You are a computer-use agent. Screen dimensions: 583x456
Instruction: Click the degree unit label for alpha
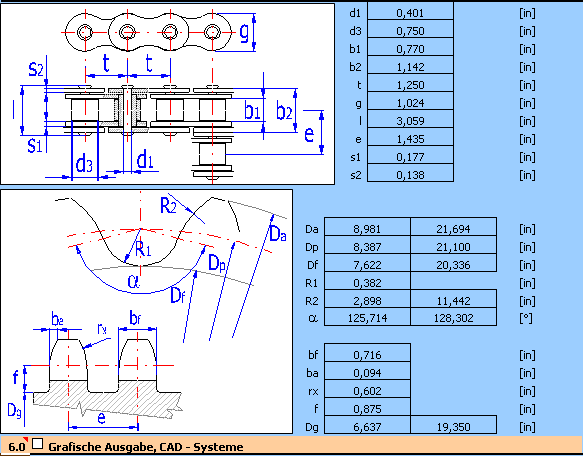coord(526,318)
